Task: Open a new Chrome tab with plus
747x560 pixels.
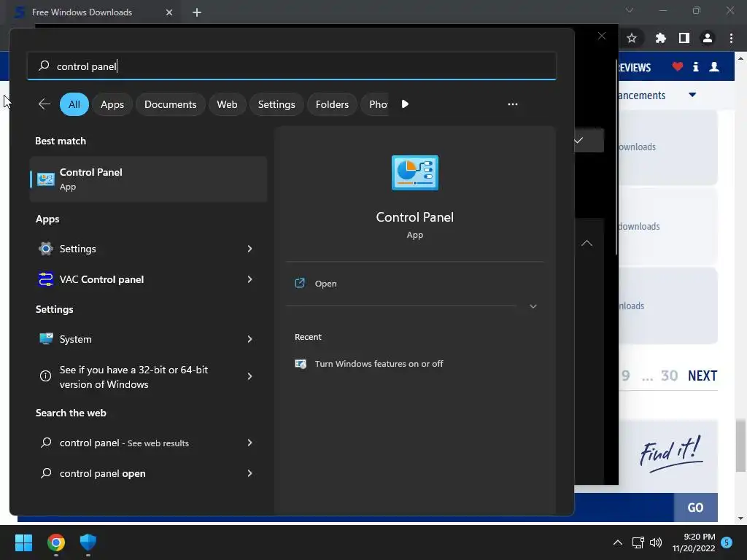Action: tap(197, 12)
